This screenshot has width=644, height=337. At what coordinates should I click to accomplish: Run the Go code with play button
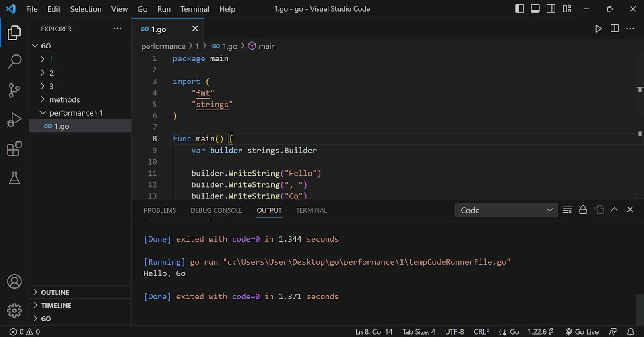[x=599, y=29]
